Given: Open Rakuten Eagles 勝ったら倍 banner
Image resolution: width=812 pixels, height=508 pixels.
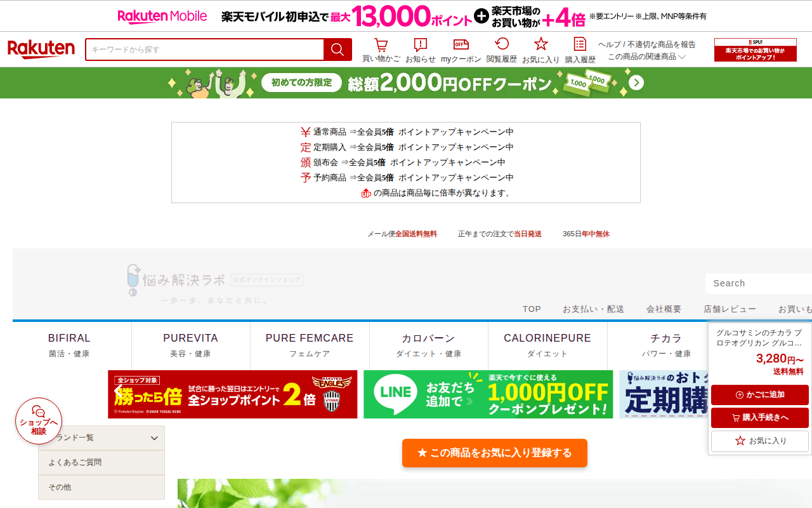Looking at the screenshot, I should click(233, 394).
